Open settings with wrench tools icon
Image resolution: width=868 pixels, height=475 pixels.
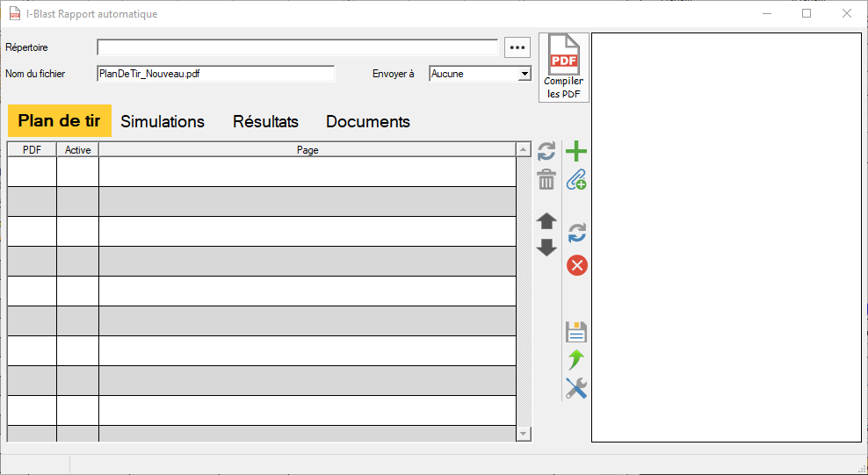(x=576, y=388)
